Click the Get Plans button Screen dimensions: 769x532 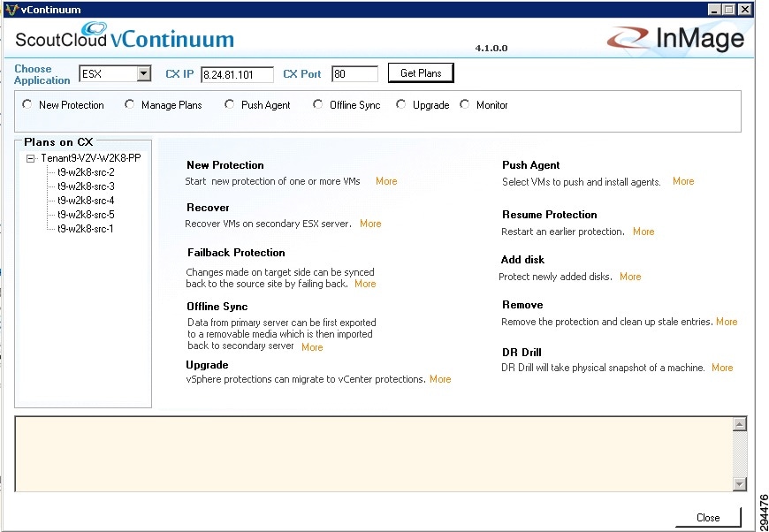pos(421,73)
